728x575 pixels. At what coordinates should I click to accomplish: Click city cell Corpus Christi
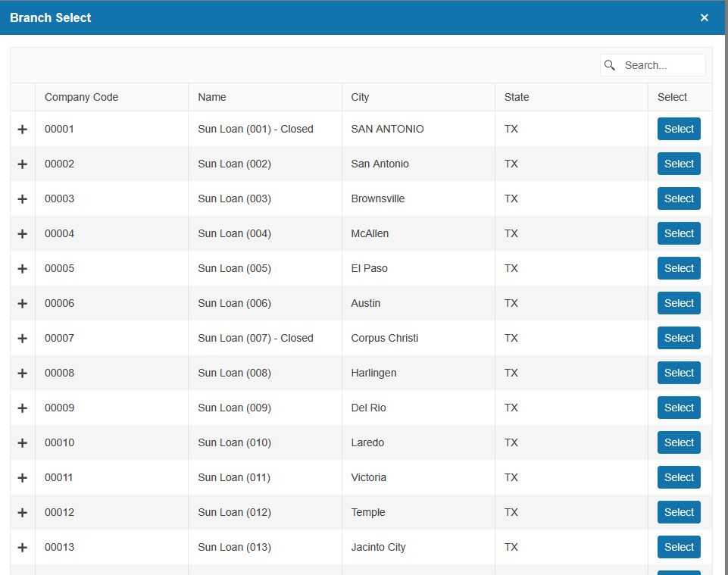tap(418, 338)
